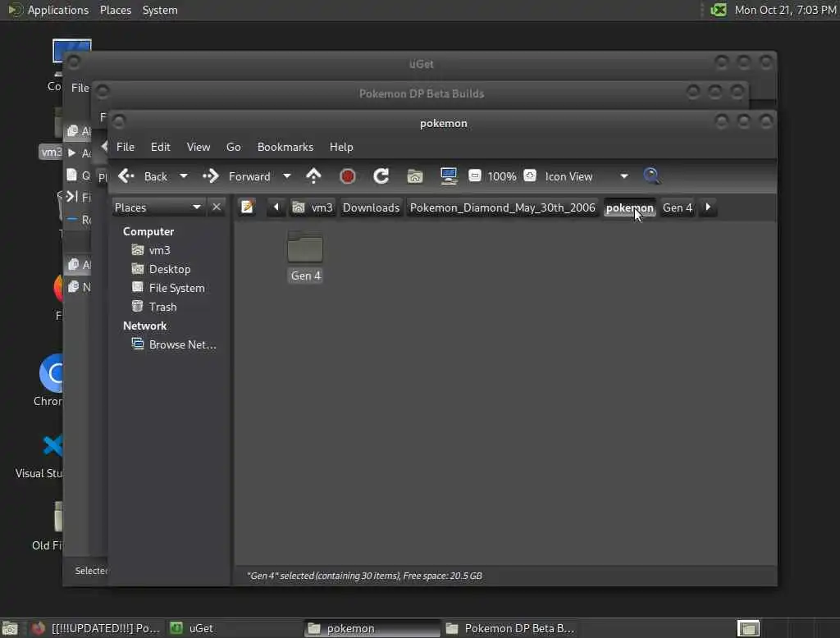The width and height of the screenshot is (840, 638).
Task: Close the Places side pane
Action: coord(217,207)
